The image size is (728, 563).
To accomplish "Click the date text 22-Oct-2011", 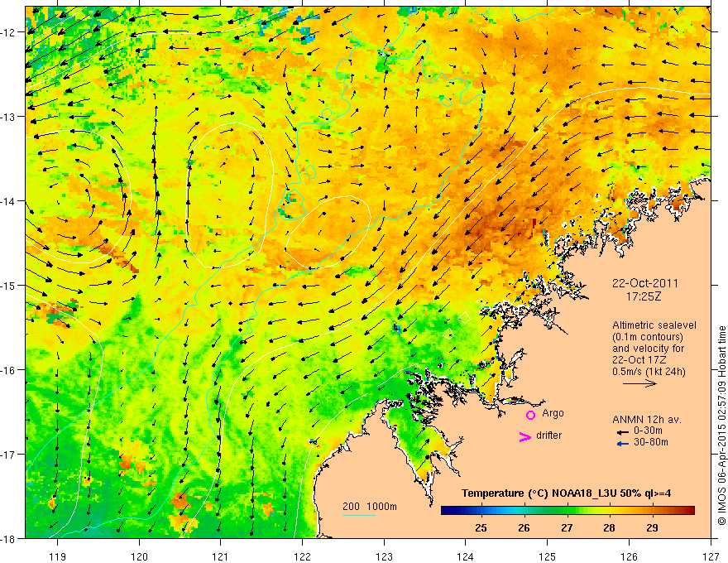I will click(645, 283).
